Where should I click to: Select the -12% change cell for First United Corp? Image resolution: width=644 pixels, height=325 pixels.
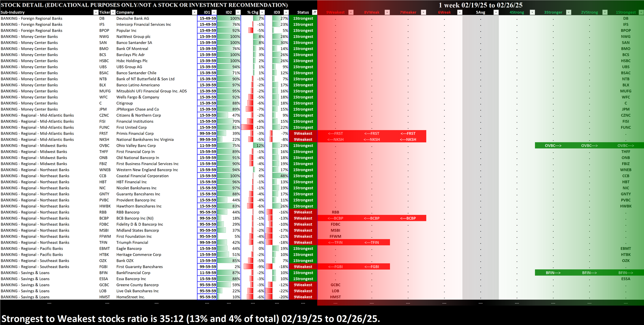point(253,127)
